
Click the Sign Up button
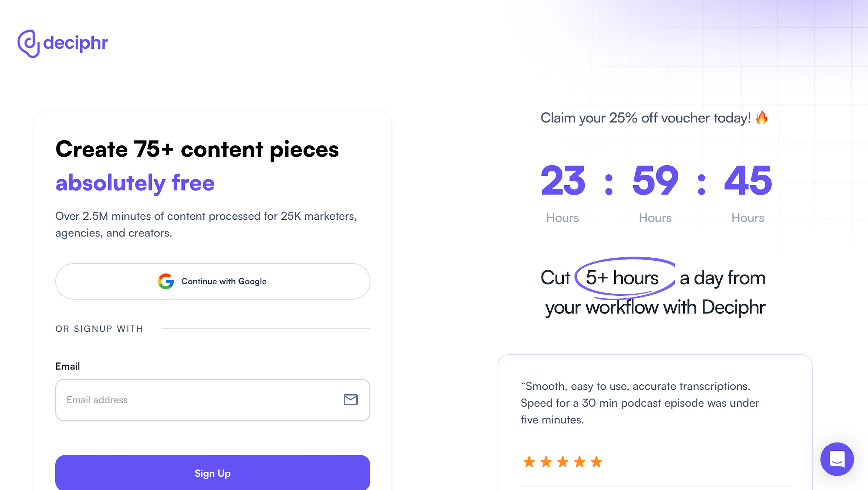point(213,473)
